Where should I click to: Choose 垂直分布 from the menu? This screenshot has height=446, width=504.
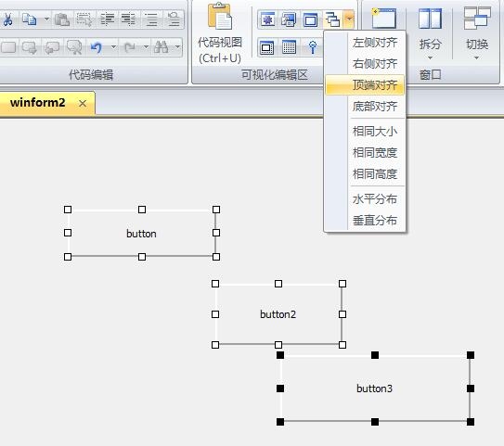point(365,221)
